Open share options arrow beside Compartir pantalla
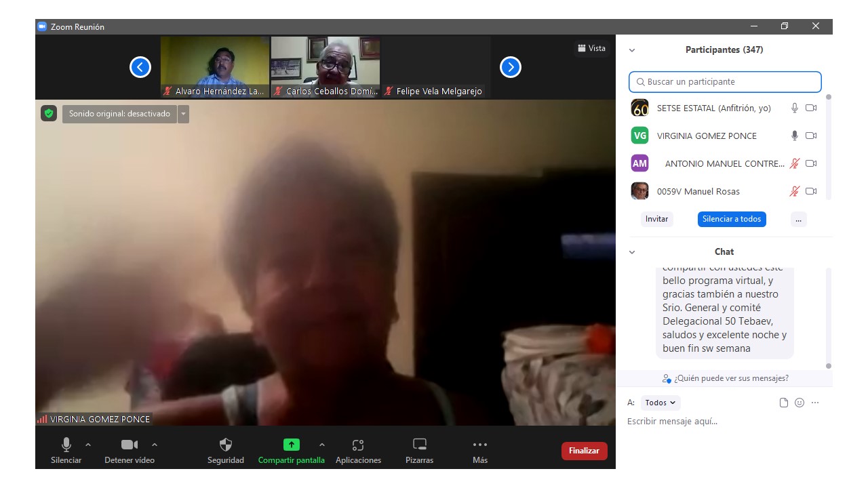Viewport: 868px width, 488px height. pos(321,445)
